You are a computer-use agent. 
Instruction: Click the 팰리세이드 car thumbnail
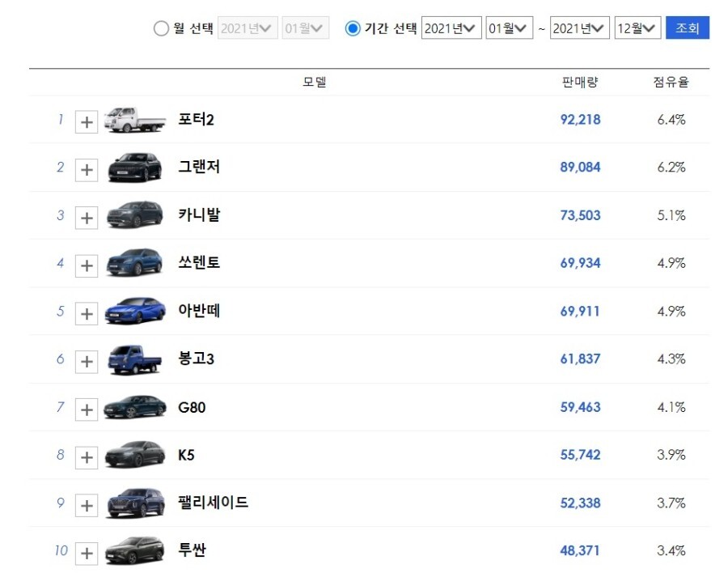point(136,503)
